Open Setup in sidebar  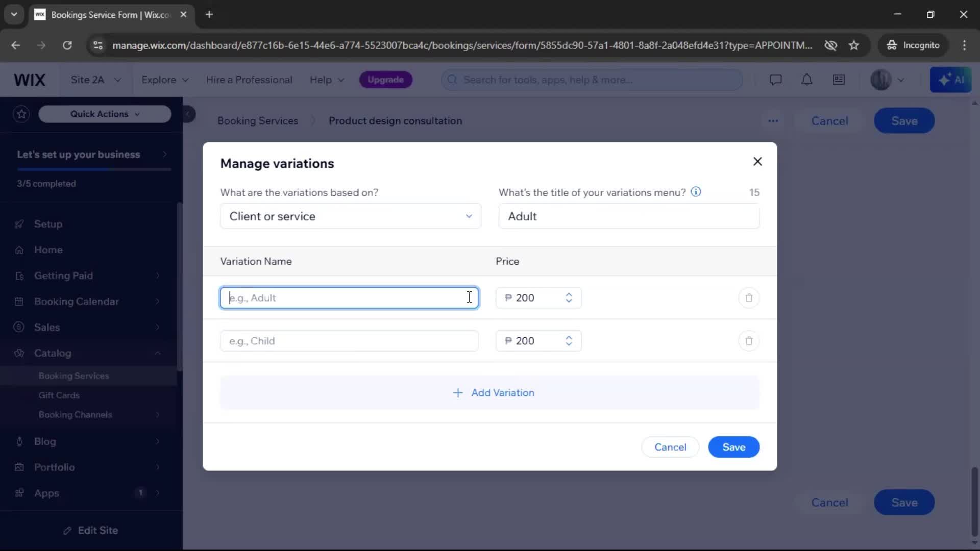[x=48, y=224]
